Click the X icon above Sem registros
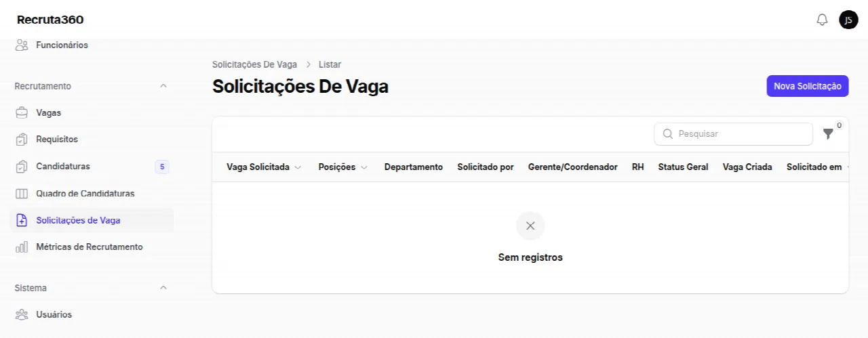868x338 pixels. 530,226
